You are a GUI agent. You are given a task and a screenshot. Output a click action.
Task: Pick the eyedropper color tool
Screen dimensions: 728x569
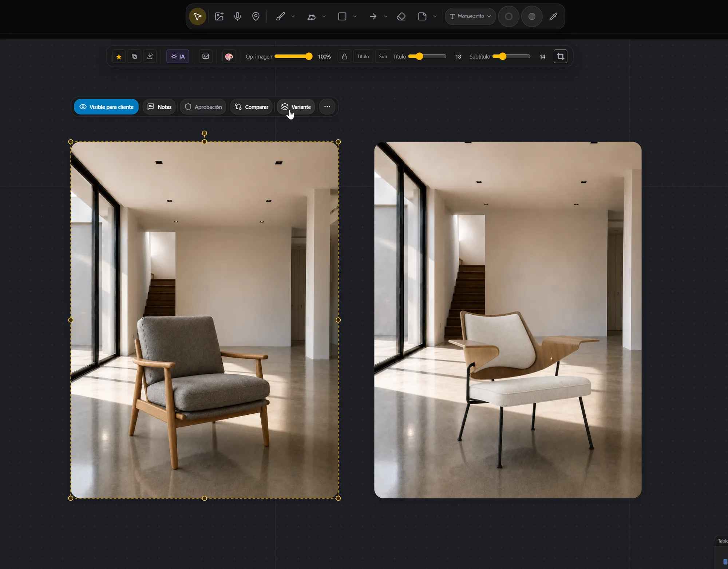(553, 16)
